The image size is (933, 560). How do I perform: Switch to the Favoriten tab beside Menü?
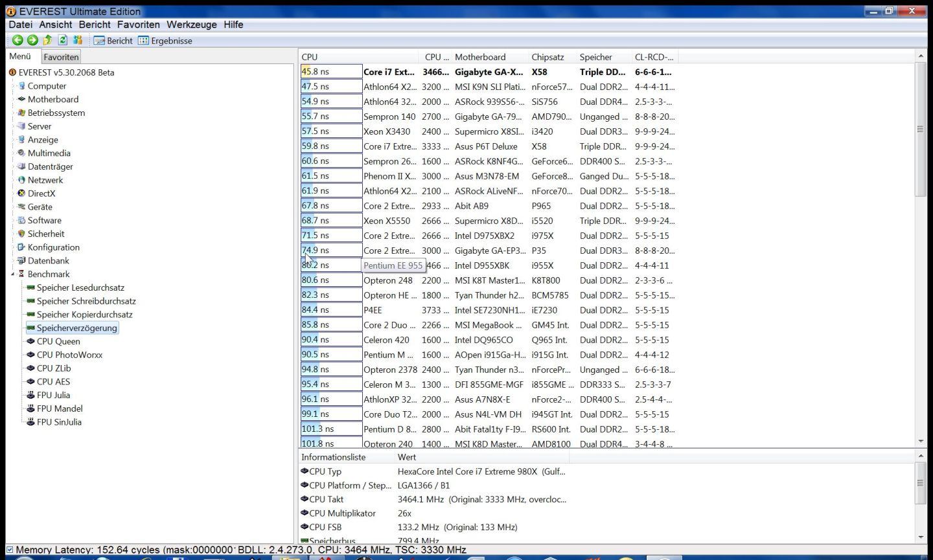coord(61,57)
